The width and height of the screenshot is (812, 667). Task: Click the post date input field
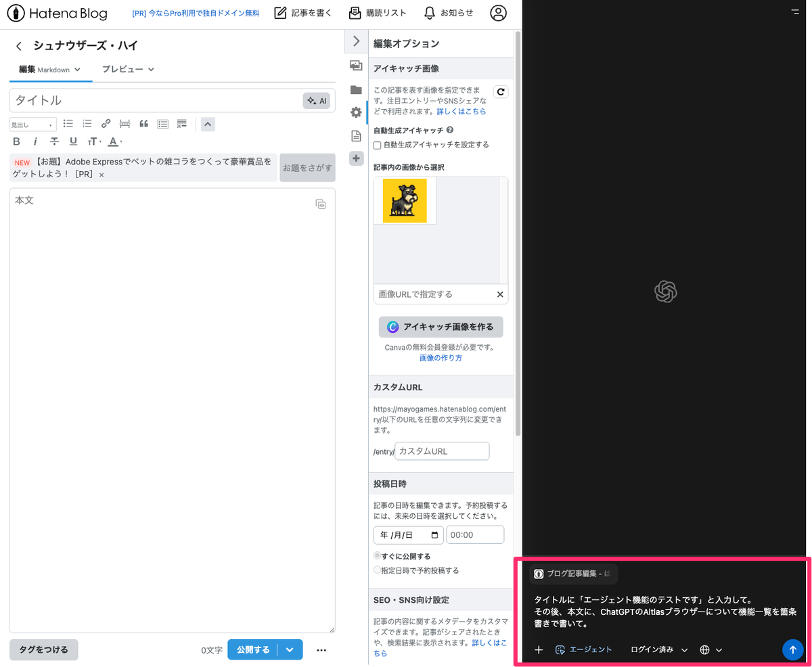[409, 534]
